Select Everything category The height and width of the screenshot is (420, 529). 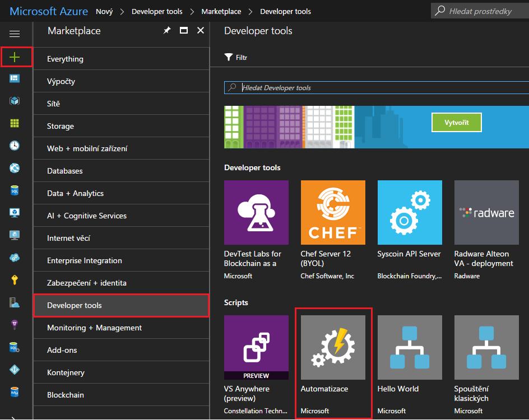tap(122, 59)
